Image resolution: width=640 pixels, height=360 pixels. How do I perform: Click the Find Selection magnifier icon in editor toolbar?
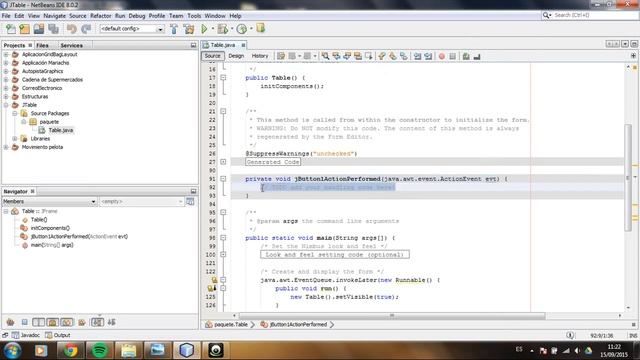325,56
